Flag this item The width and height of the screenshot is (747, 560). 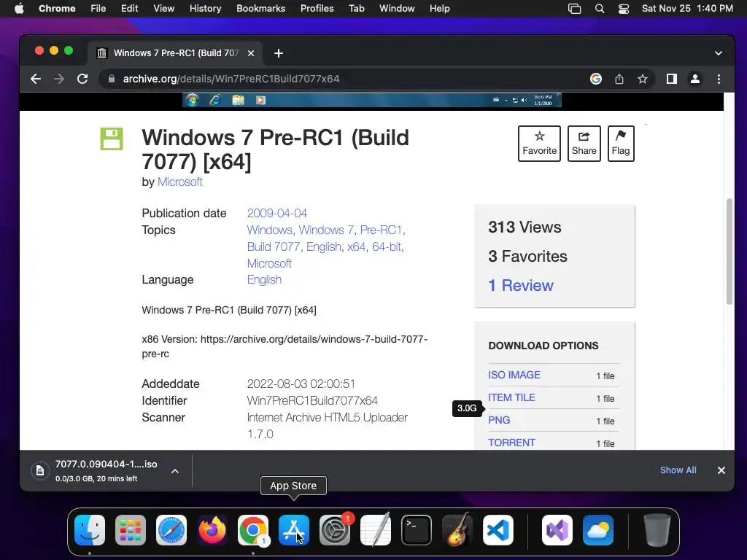(x=621, y=144)
